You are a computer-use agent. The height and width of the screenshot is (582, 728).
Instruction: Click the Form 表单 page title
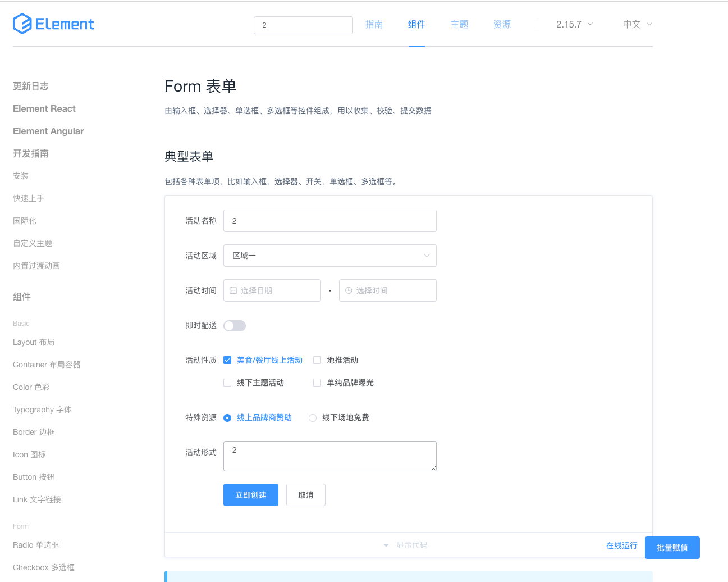click(200, 86)
